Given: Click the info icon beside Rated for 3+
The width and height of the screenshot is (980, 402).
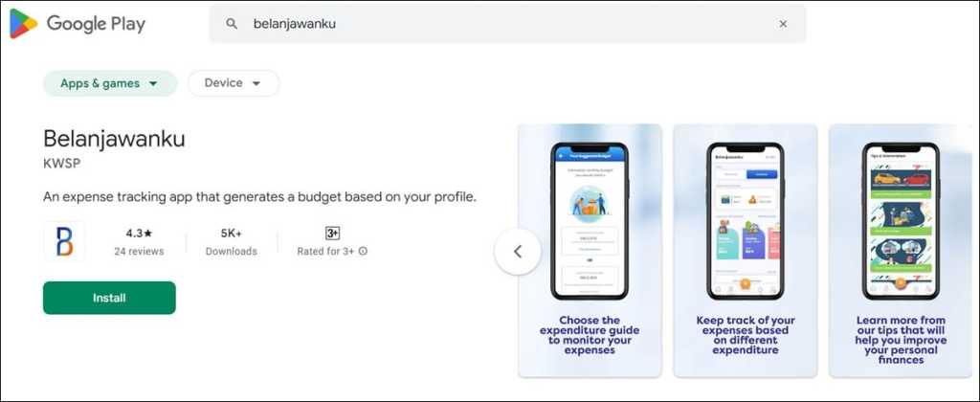Looking at the screenshot, I should coord(363,252).
